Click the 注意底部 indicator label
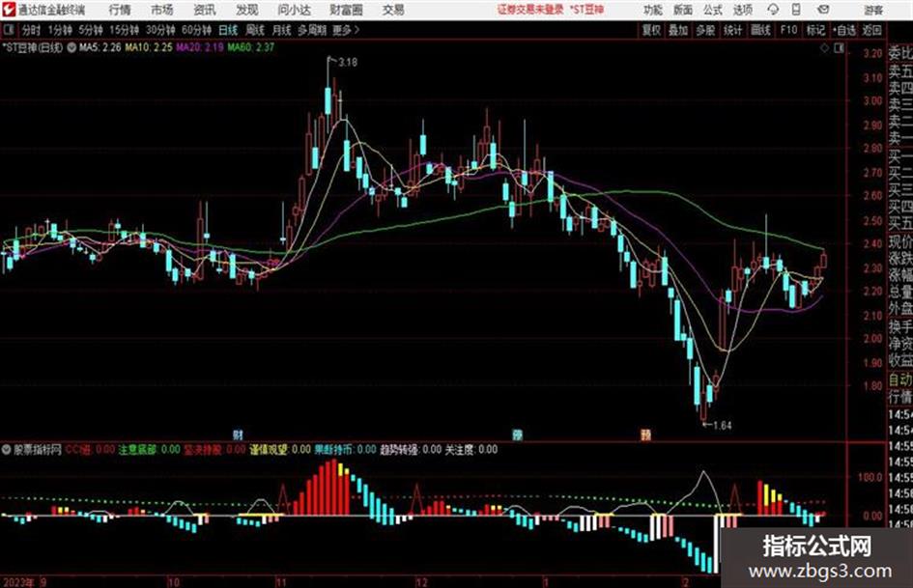This screenshot has width=913, height=588. coord(137,449)
